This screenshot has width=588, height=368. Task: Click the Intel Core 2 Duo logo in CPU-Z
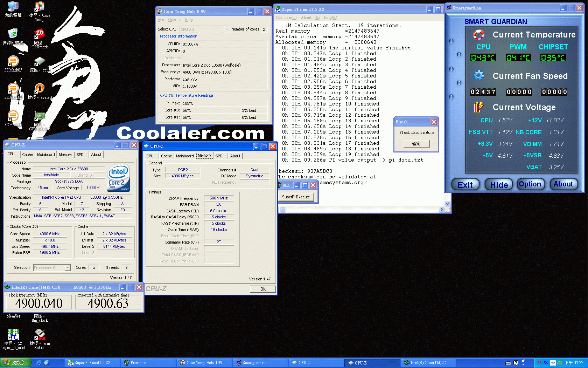[x=118, y=178]
